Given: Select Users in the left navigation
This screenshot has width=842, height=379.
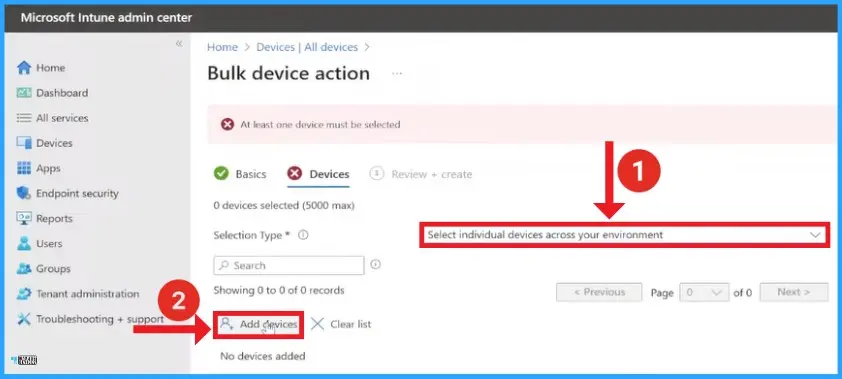Looking at the screenshot, I should click(49, 244).
